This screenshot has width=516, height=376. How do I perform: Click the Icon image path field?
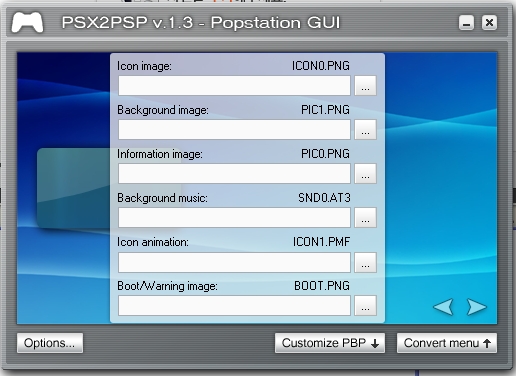point(234,86)
